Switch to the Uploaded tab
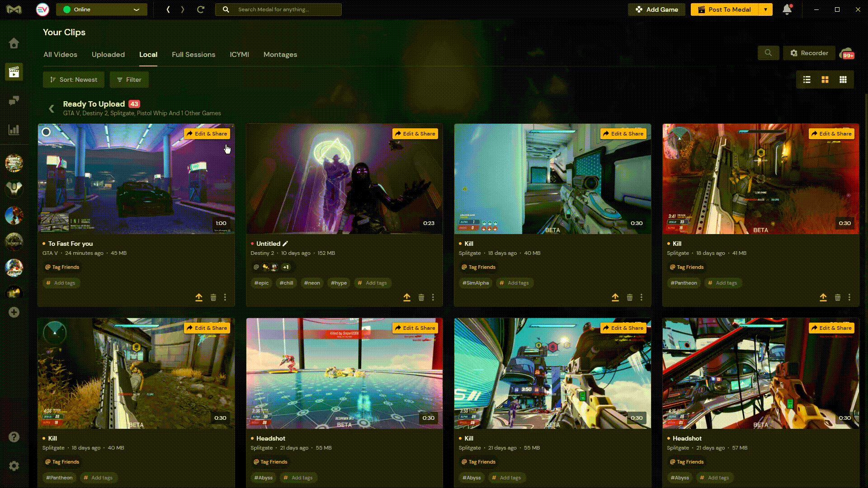The width and height of the screenshot is (868, 488). 108,55
